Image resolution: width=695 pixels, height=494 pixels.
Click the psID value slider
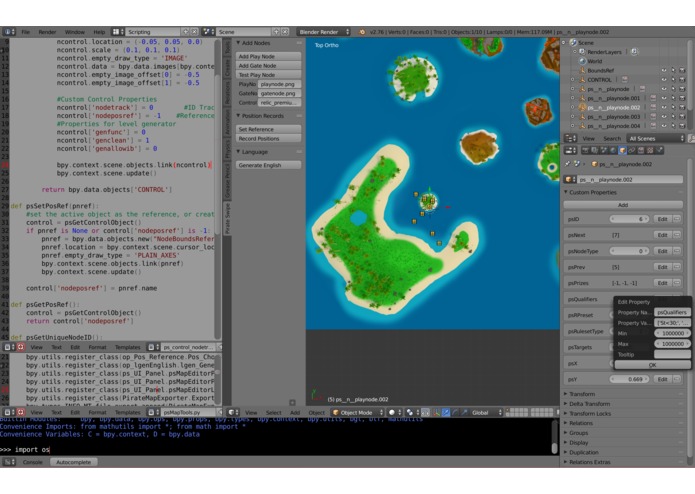(x=629, y=219)
